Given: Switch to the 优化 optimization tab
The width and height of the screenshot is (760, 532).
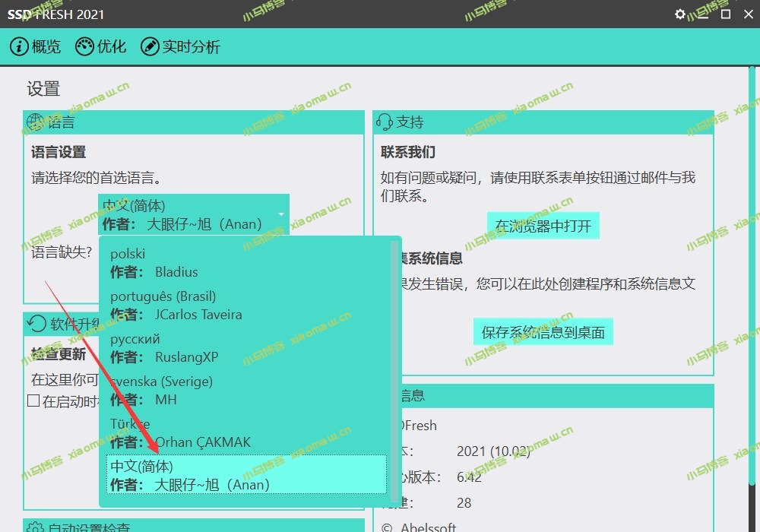Looking at the screenshot, I should [101, 46].
